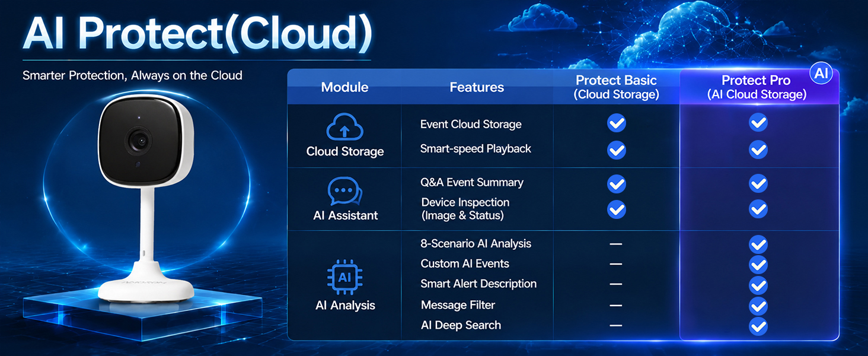Screen dimensions: 868x356
Task: Click Protect Pro checkmark for AI Deep Search
Action: 758,326
